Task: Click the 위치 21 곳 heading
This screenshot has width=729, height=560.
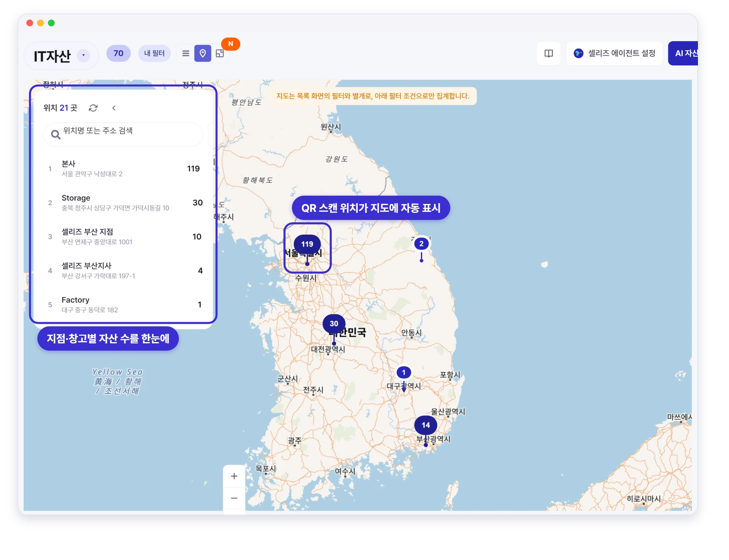Action: click(60, 108)
